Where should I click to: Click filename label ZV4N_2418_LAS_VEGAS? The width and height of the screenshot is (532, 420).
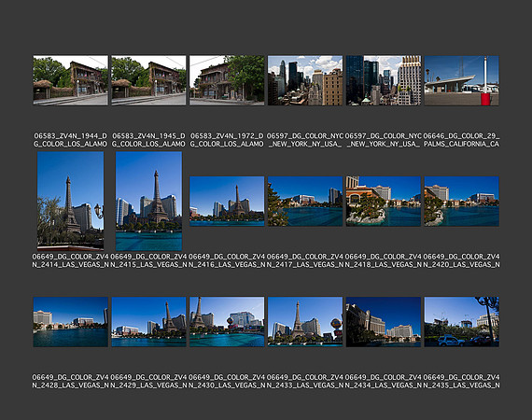384,260
